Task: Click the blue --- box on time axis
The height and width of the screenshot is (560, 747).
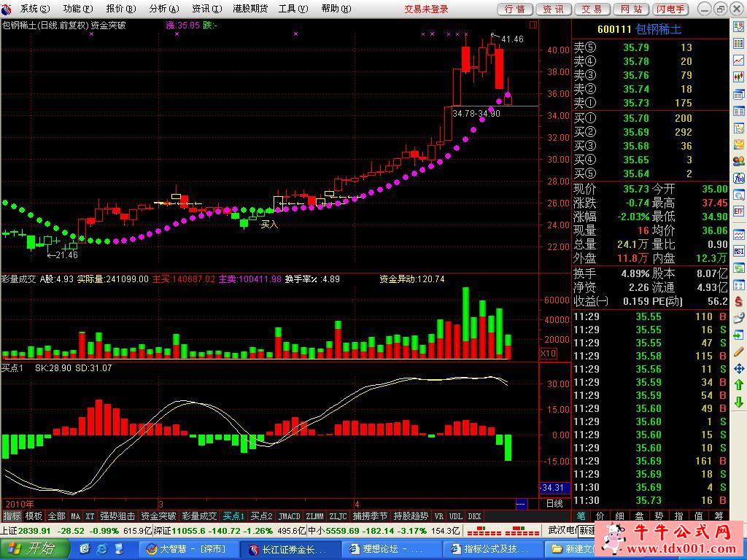Action: [521, 504]
